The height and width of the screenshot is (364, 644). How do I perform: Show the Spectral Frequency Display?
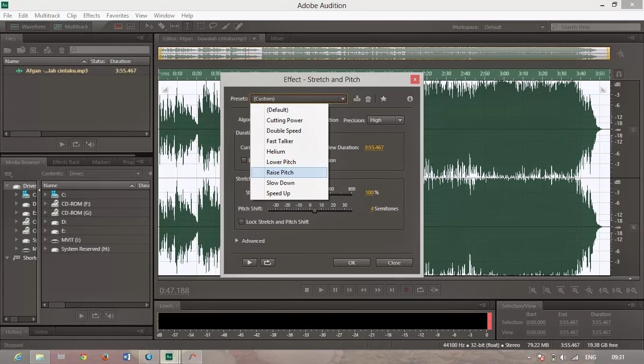tap(118, 27)
